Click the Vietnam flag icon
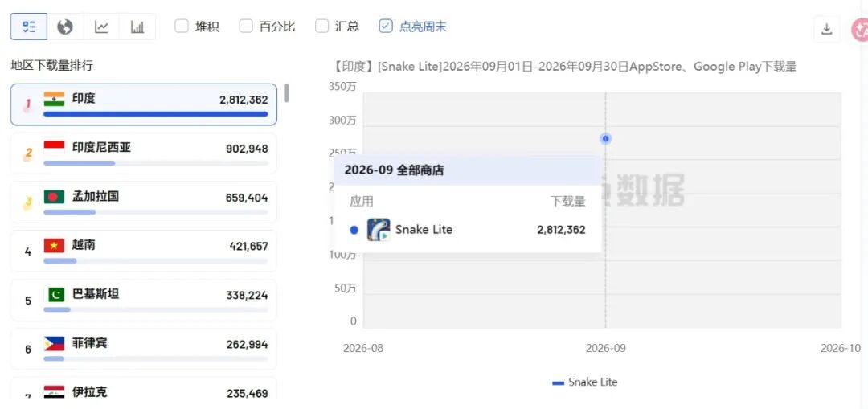This screenshot has height=409, width=868. click(x=55, y=245)
